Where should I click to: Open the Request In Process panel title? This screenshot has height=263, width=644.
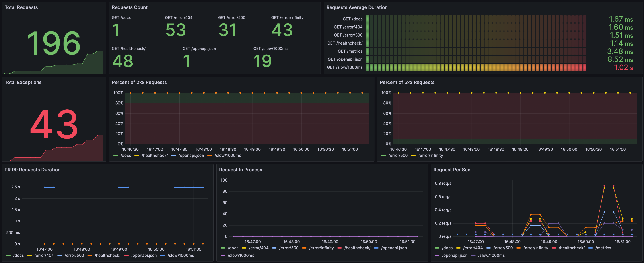(x=241, y=170)
